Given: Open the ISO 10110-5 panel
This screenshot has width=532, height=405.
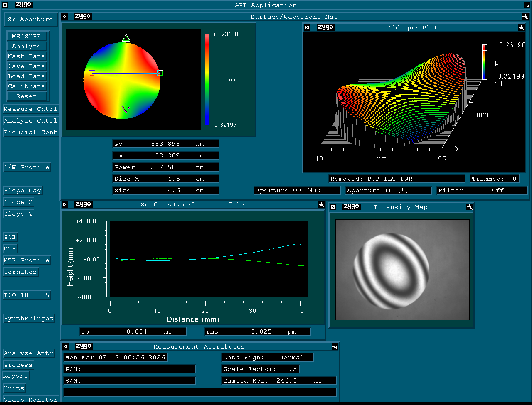Looking at the screenshot, I should pyautogui.click(x=27, y=295).
